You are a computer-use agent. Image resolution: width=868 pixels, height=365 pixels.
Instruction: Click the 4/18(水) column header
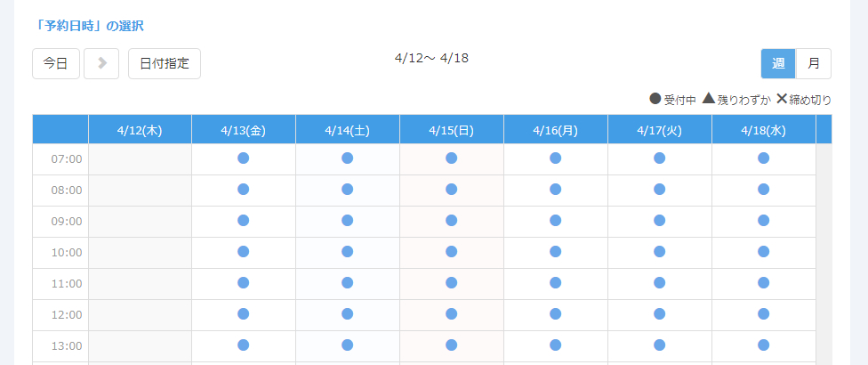point(764,130)
